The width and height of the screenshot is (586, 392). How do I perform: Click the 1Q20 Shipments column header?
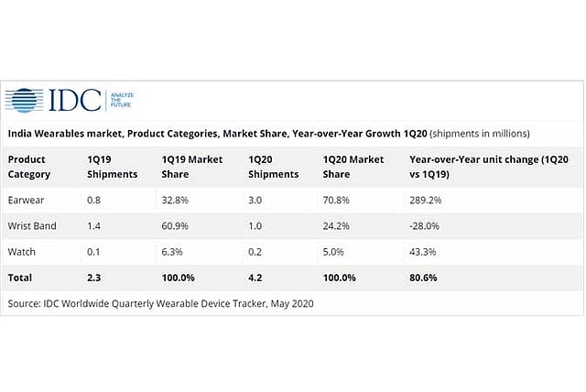click(275, 165)
